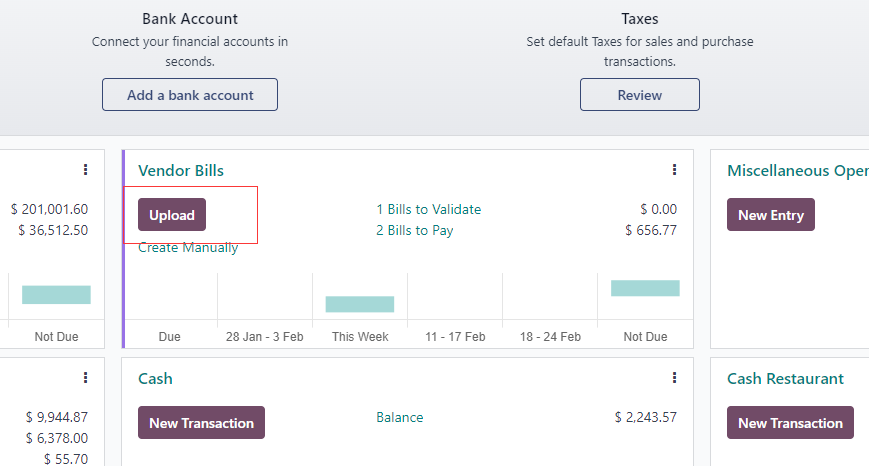Click the Not Due bar in left card graph
The height and width of the screenshot is (466, 869).
(56, 295)
